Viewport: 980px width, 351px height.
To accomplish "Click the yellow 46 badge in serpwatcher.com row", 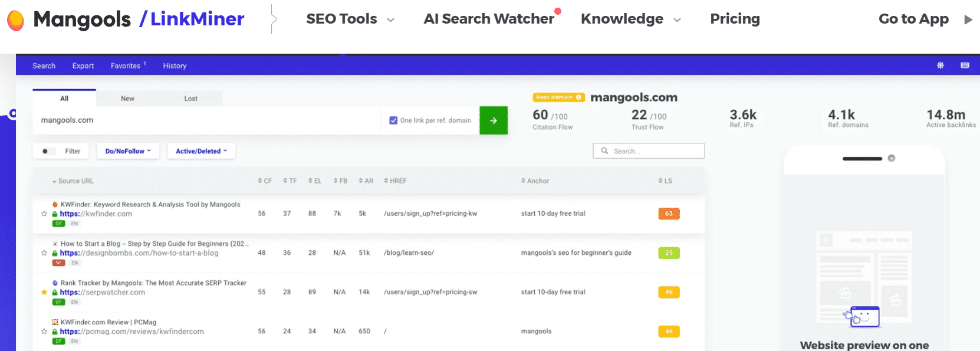I will [669, 292].
